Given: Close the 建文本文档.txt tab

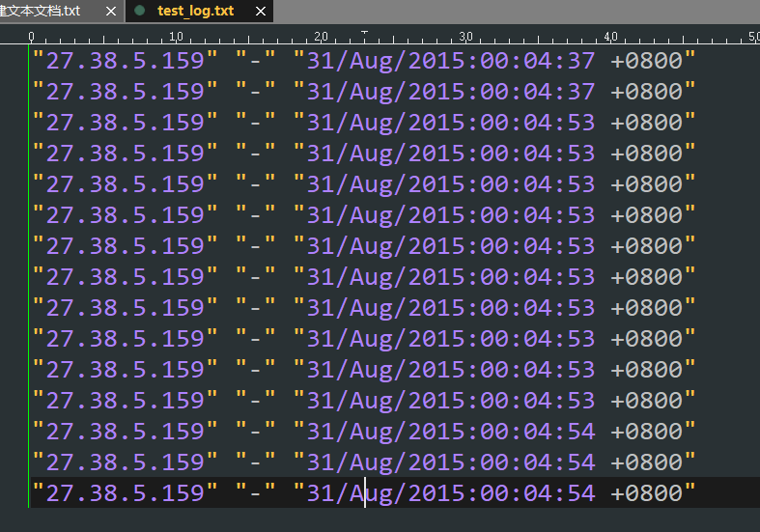Looking at the screenshot, I should 111,11.
